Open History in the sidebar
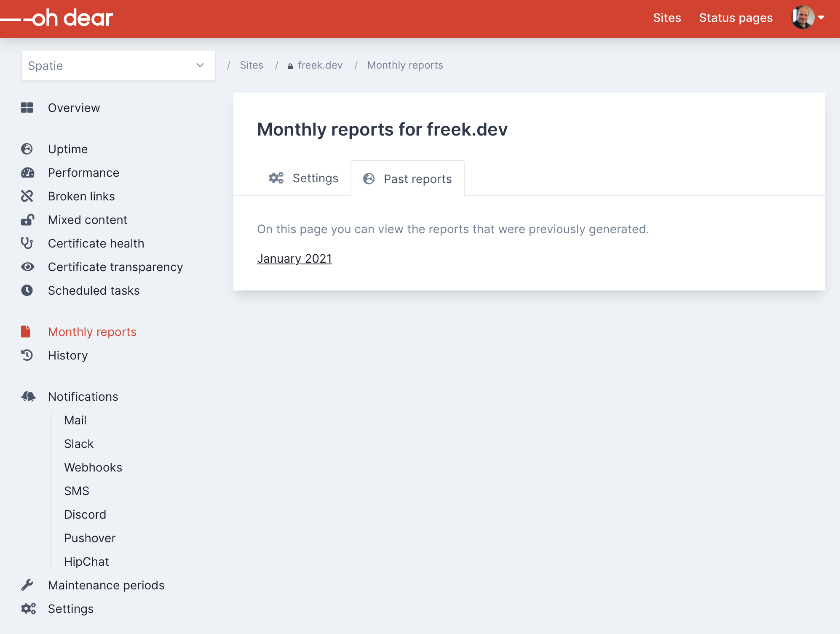This screenshot has height=634, width=840. tap(68, 355)
